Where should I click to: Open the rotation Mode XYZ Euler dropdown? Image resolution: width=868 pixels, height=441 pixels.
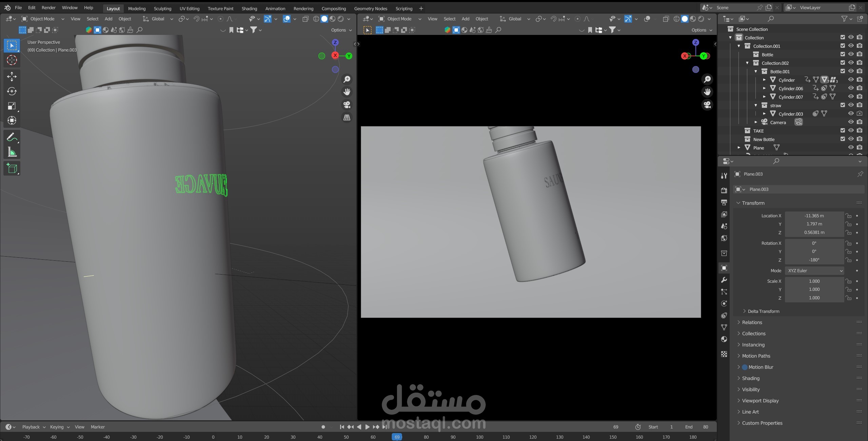pos(814,270)
